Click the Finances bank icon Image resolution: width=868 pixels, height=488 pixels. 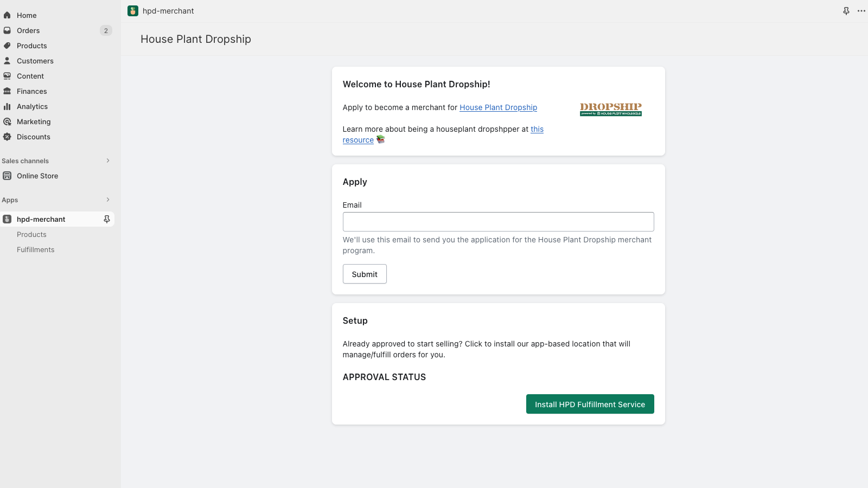pos(7,91)
